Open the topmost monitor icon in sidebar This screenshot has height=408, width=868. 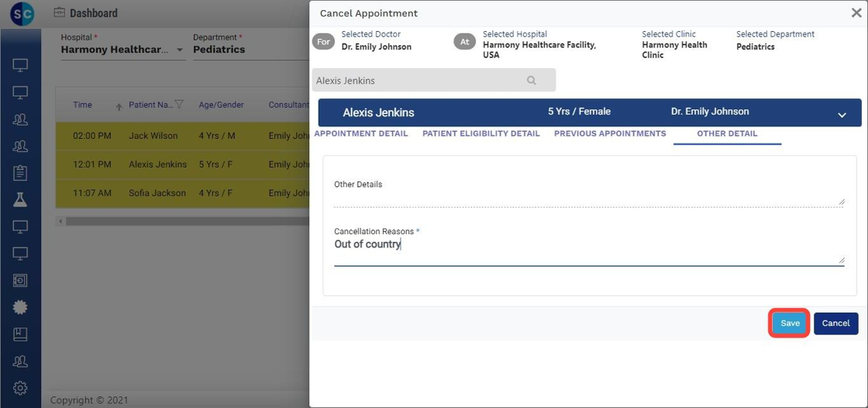(20, 65)
